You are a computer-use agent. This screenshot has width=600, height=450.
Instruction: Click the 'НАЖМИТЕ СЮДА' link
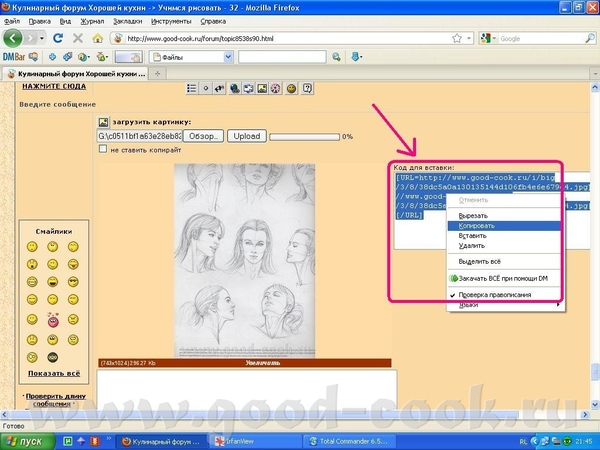[54, 86]
